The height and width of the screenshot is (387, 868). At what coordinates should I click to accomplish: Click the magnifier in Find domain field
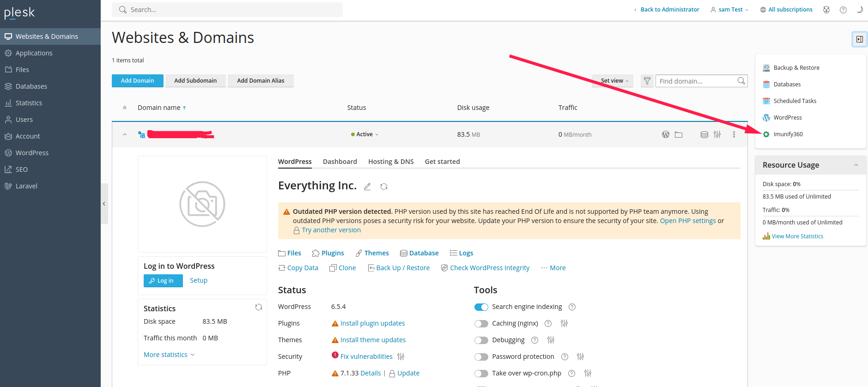741,81
